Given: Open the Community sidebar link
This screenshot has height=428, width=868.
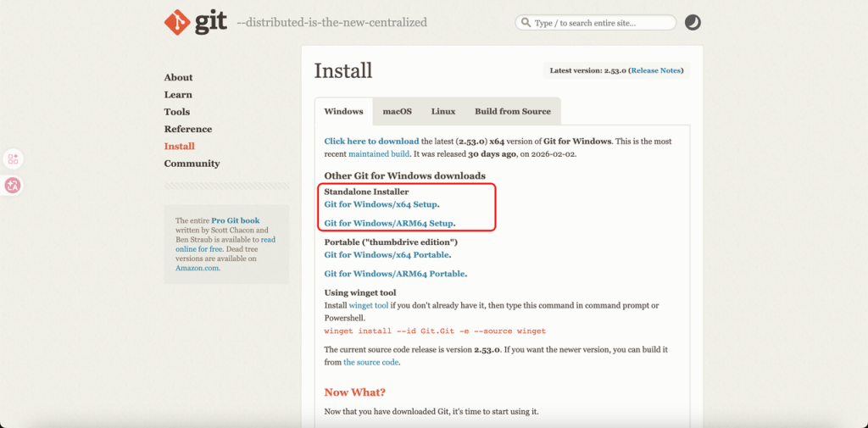Looking at the screenshot, I should click(192, 164).
